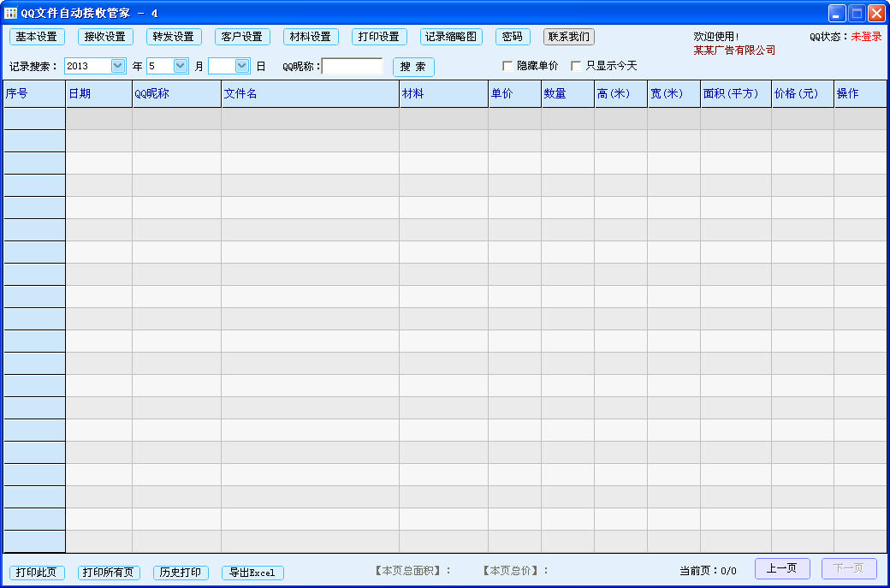The height and width of the screenshot is (588, 890).
Task: Open 接收设置 receive settings
Action: pyautogui.click(x=105, y=37)
